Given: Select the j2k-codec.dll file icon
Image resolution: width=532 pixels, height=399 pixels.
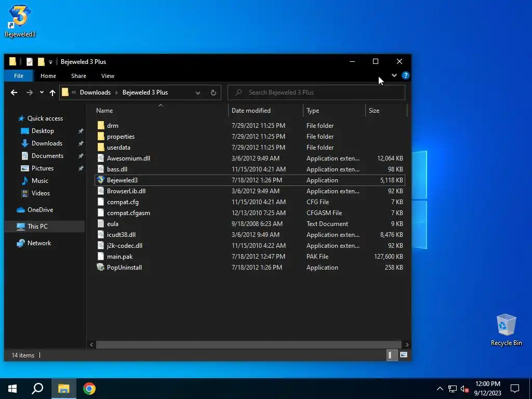Looking at the screenshot, I should tap(101, 246).
